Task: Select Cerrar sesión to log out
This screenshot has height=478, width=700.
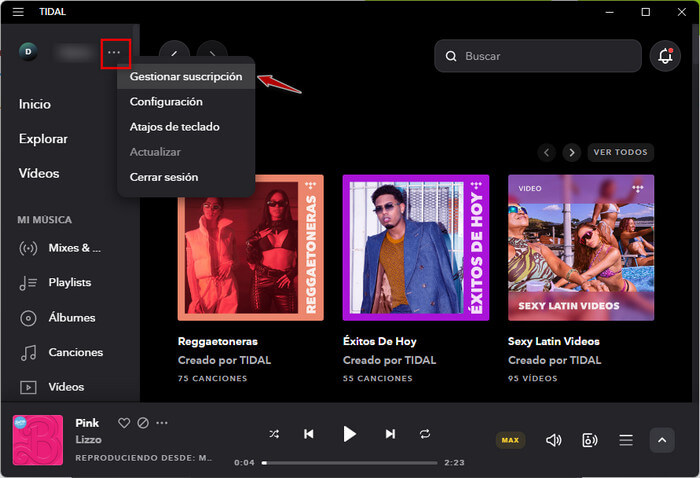Action: pyautogui.click(x=186, y=177)
